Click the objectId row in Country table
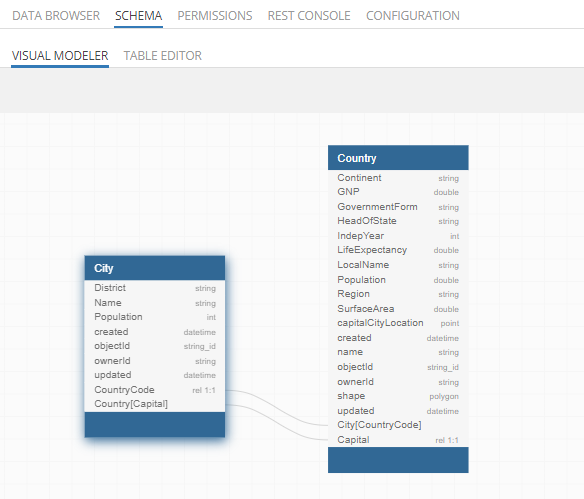The image size is (584, 499). coord(398,367)
